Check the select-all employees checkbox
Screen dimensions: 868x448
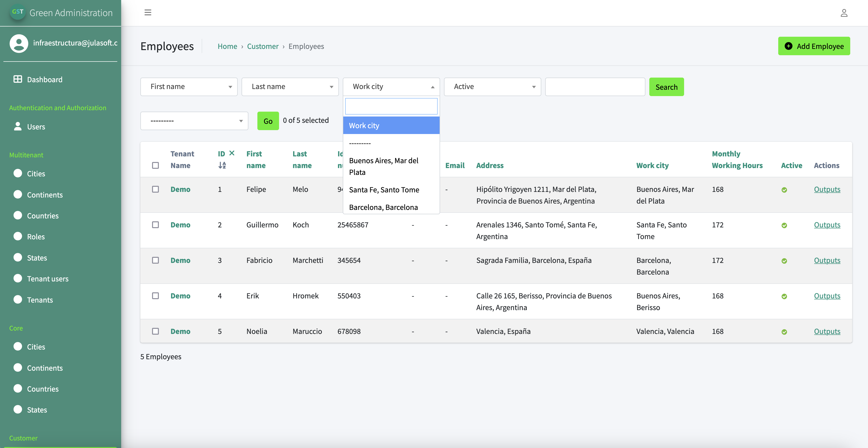pos(155,165)
